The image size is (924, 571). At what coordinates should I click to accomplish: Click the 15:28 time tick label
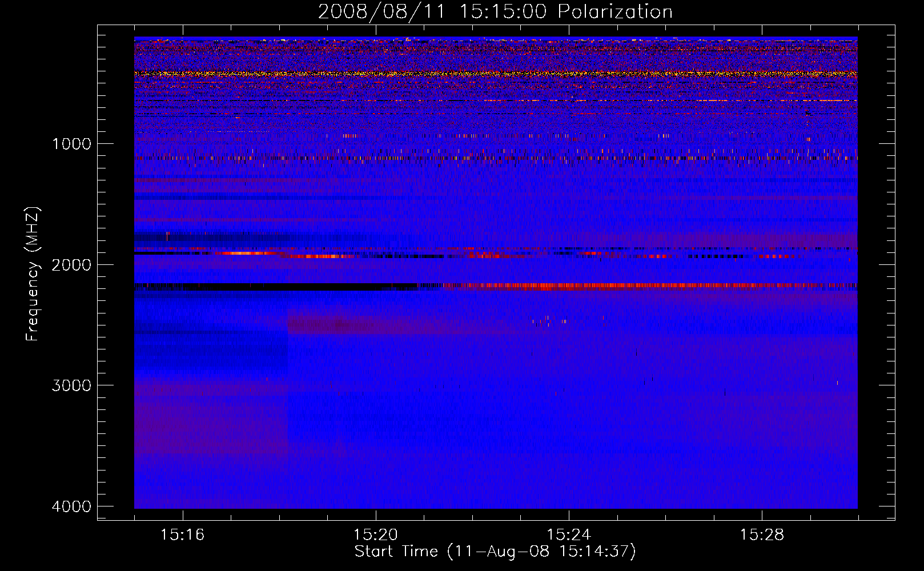(x=762, y=534)
